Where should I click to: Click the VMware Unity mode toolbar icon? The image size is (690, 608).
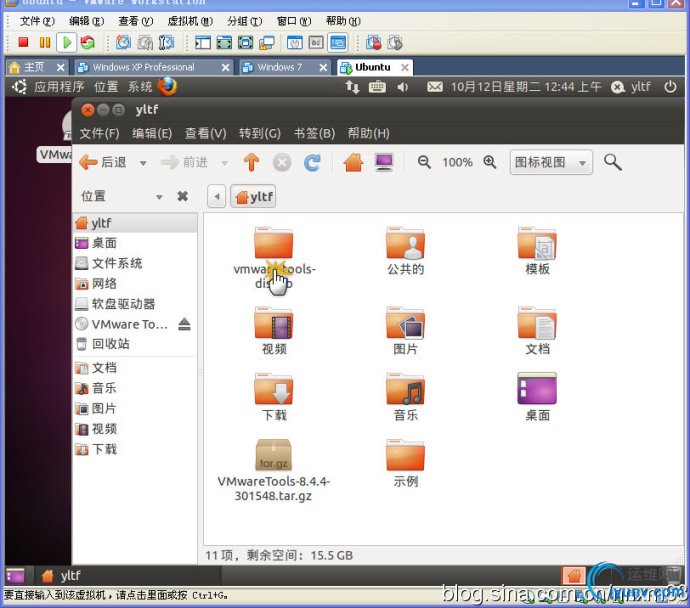coord(267,42)
